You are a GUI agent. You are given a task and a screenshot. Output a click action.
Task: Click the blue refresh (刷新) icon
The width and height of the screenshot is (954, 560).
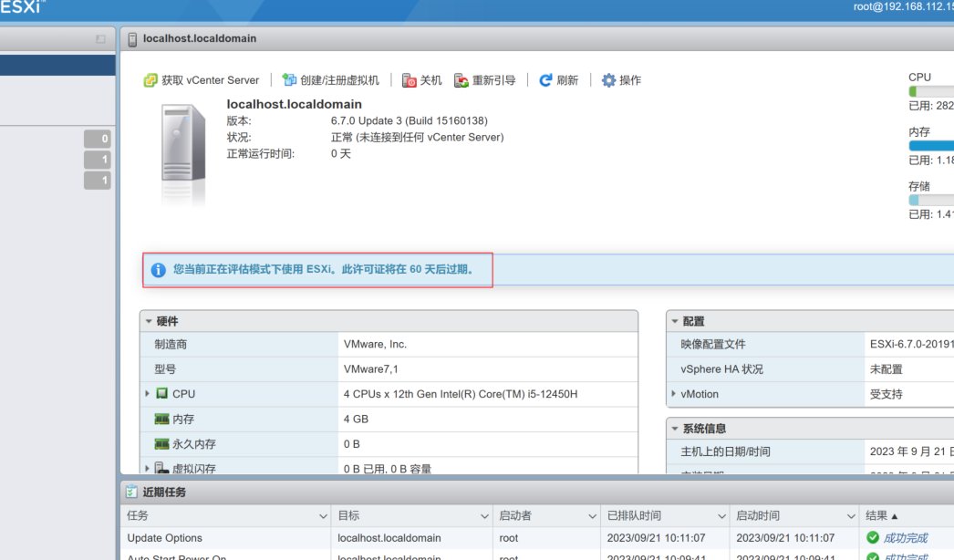pos(545,79)
